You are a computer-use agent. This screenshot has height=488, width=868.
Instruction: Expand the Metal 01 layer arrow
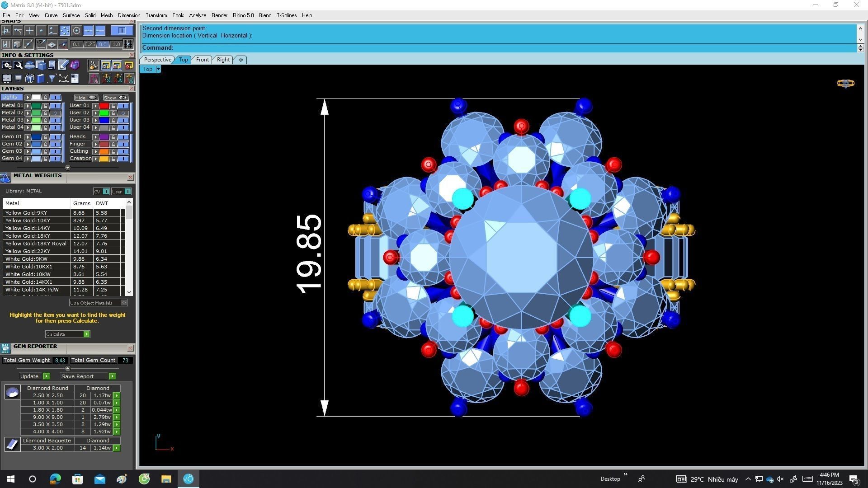click(x=28, y=106)
